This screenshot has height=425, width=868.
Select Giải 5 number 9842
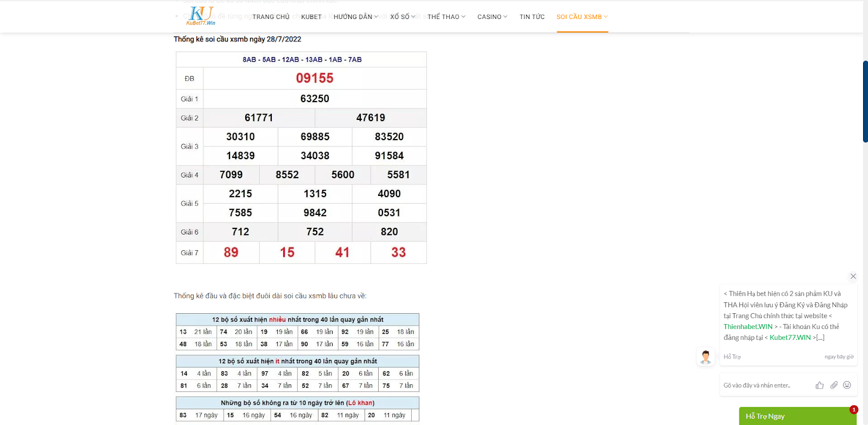pyautogui.click(x=315, y=213)
